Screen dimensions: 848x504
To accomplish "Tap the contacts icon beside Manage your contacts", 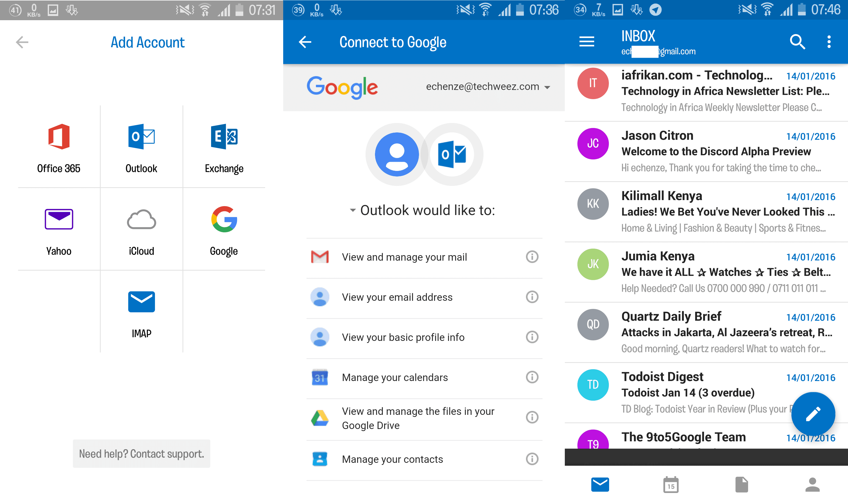I will (x=320, y=459).
